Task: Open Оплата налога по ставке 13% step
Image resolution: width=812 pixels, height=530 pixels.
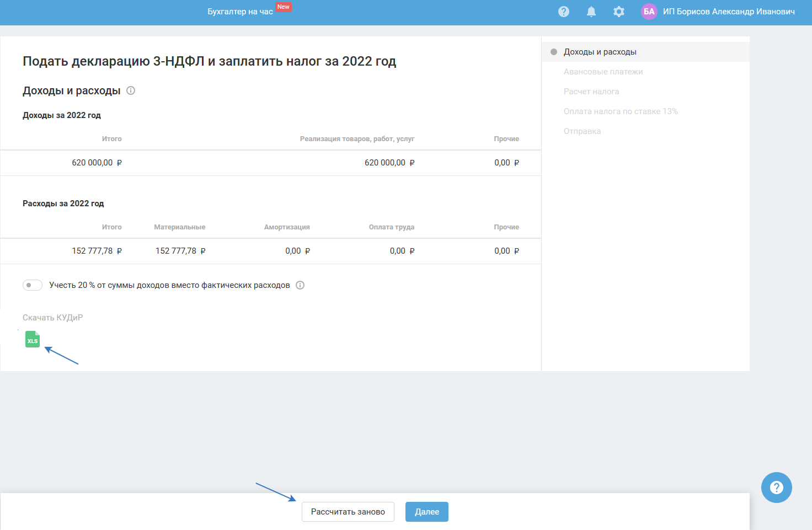Action: coord(621,111)
